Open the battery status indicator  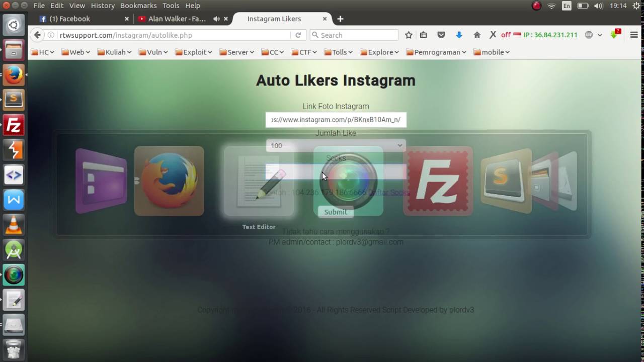click(583, 6)
